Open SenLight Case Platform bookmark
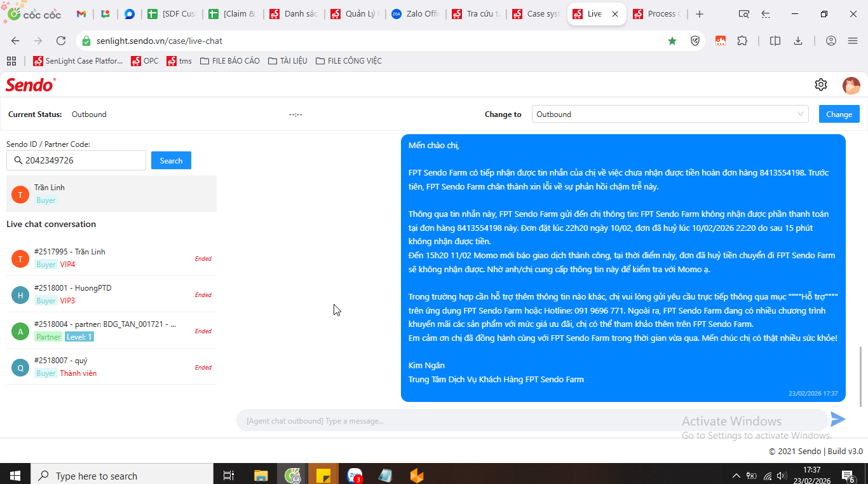 pyautogui.click(x=78, y=61)
